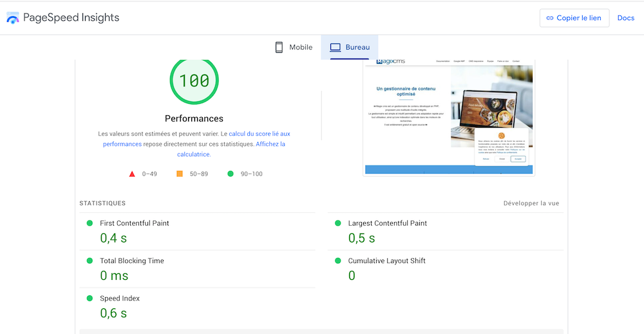Click the orange square 50–89 legend icon
This screenshot has height=334, width=644.
[180, 174]
